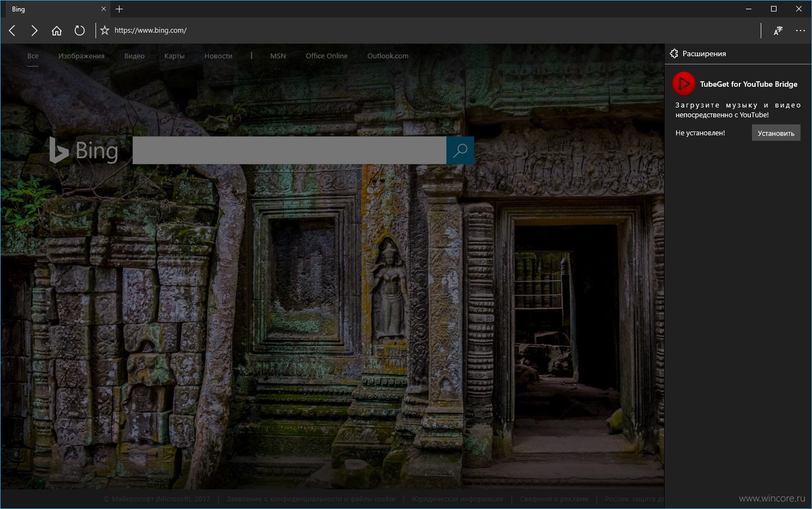Open Заявление о конфиденциальности footer link
Image resolution: width=812 pixels, height=509 pixels.
[311, 499]
